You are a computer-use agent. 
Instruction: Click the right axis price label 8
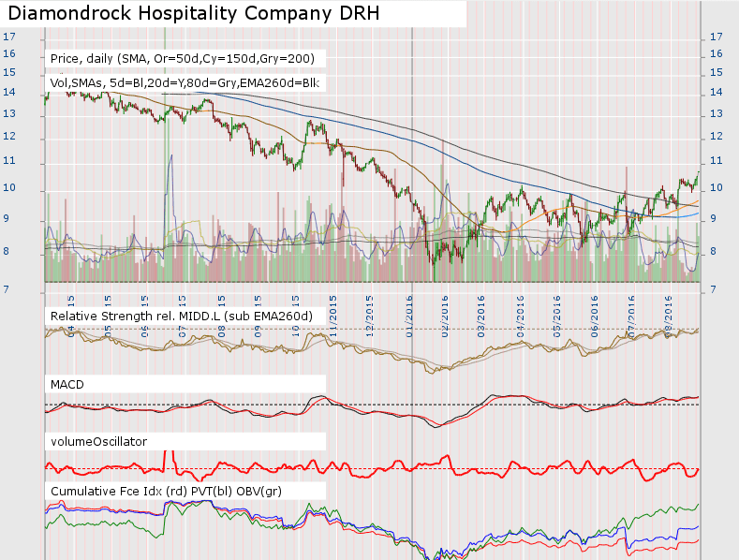click(x=714, y=251)
